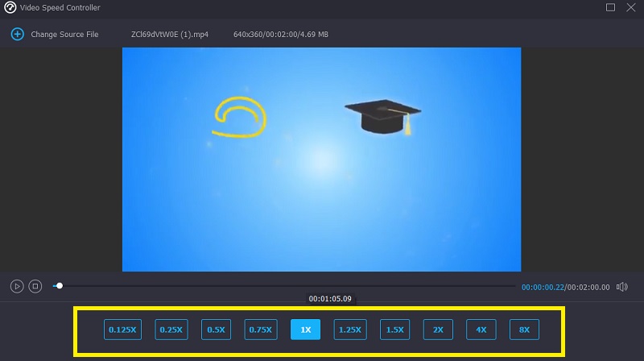The width and height of the screenshot is (644, 361).
Task: Choose the 0.5X speed option
Action: [x=216, y=330]
